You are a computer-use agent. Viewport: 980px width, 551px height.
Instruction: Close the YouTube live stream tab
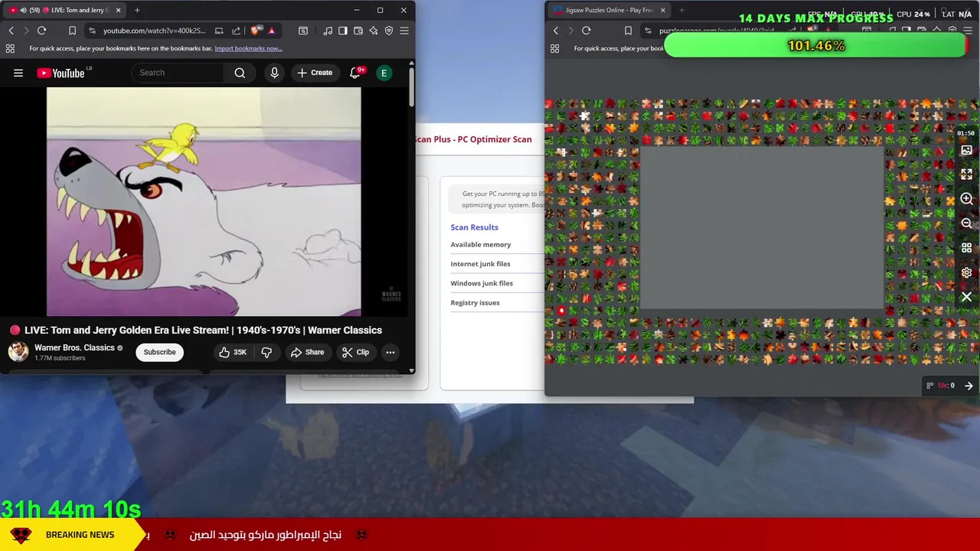click(x=119, y=10)
